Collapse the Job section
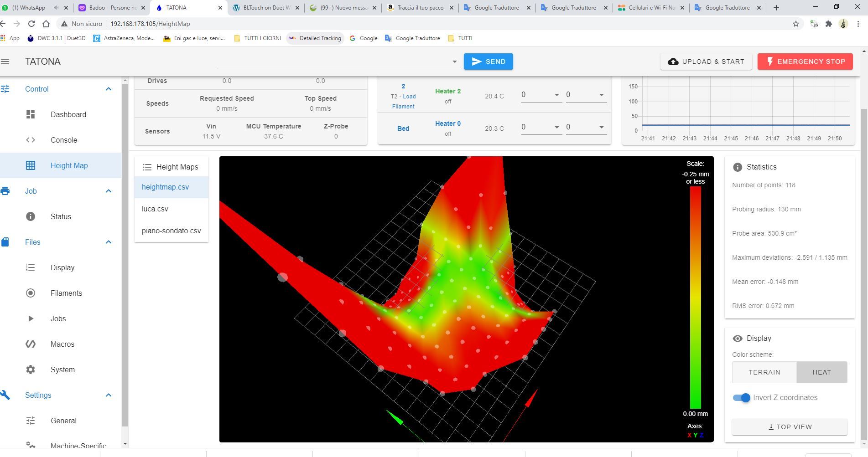Image resolution: width=868 pixels, height=457 pixels. point(109,191)
